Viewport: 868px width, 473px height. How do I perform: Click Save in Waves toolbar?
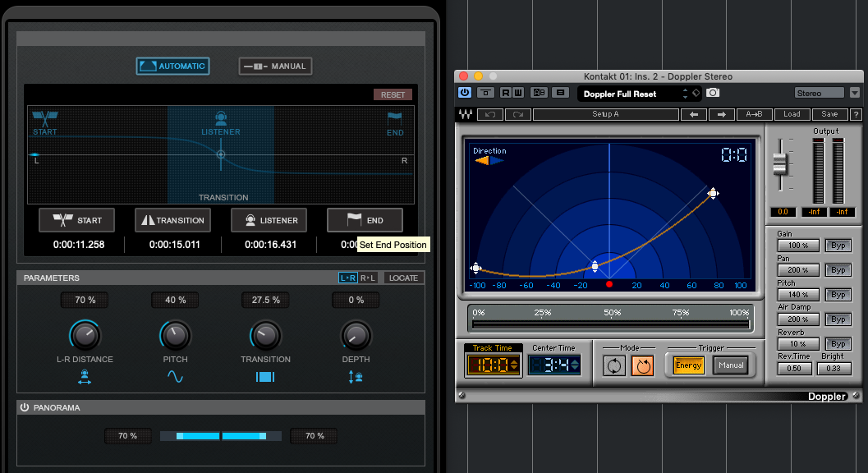pyautogui.click(x=829, y=114)
